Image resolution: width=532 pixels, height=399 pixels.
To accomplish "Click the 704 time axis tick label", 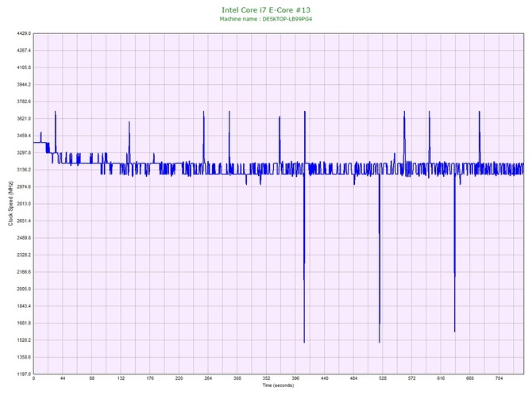I will tap(499, 378).
